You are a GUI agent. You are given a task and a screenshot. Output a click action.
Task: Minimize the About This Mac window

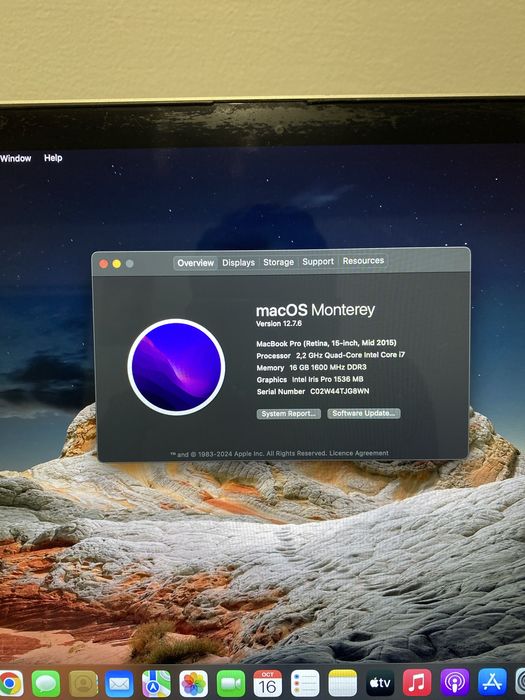[x=117, y=264]
